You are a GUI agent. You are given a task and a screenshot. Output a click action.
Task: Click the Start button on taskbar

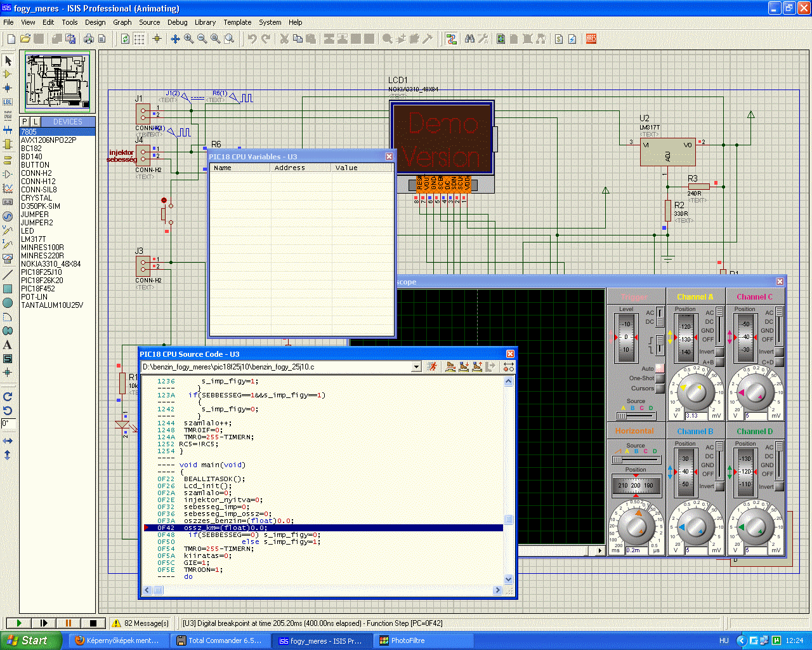30,640
